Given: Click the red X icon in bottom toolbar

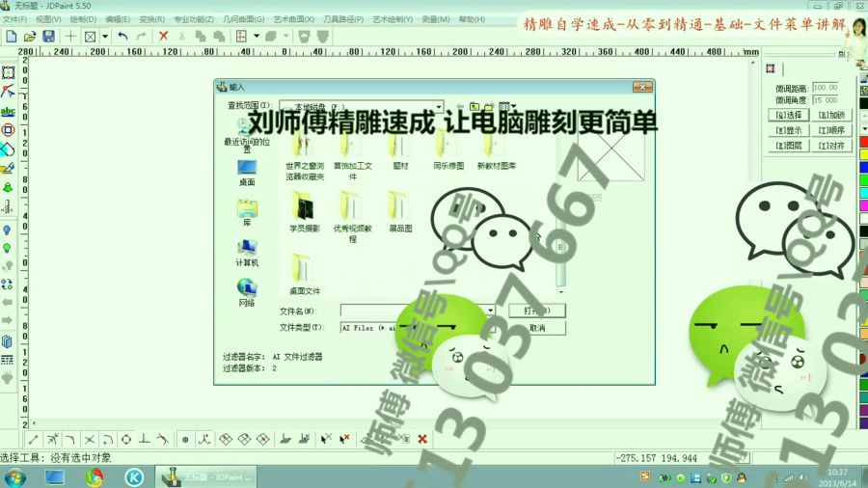Looking at the screenshot, I should pyautogui.click(x=422, y=440).
